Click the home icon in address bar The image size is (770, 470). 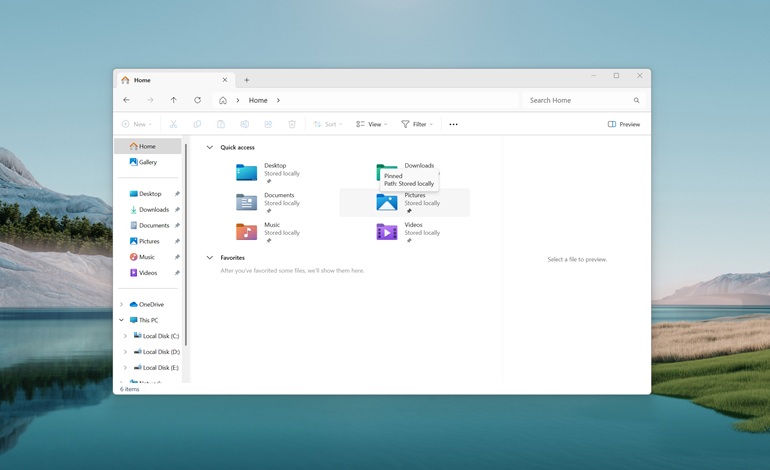(222, 100)
